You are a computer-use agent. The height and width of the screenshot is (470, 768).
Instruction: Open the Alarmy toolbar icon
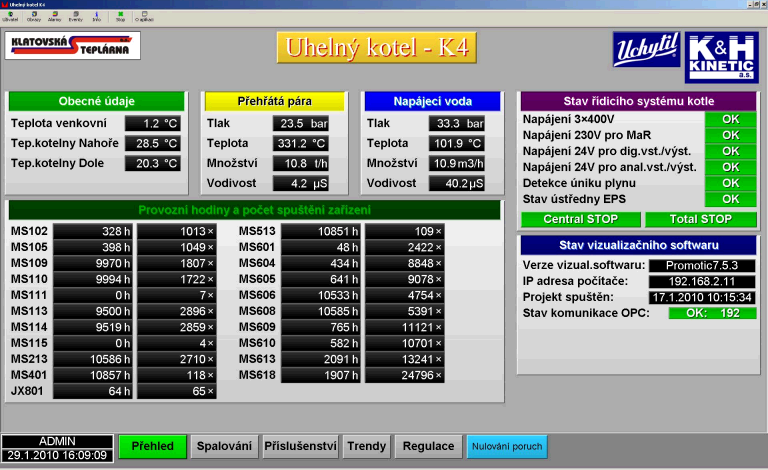point(54,17)
